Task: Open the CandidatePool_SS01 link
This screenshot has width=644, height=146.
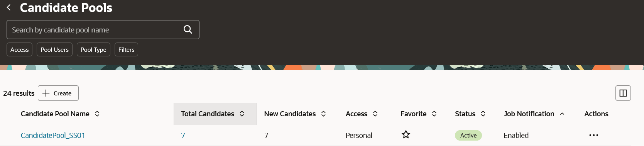Action: pyautogui.click(x=53, y=135)
